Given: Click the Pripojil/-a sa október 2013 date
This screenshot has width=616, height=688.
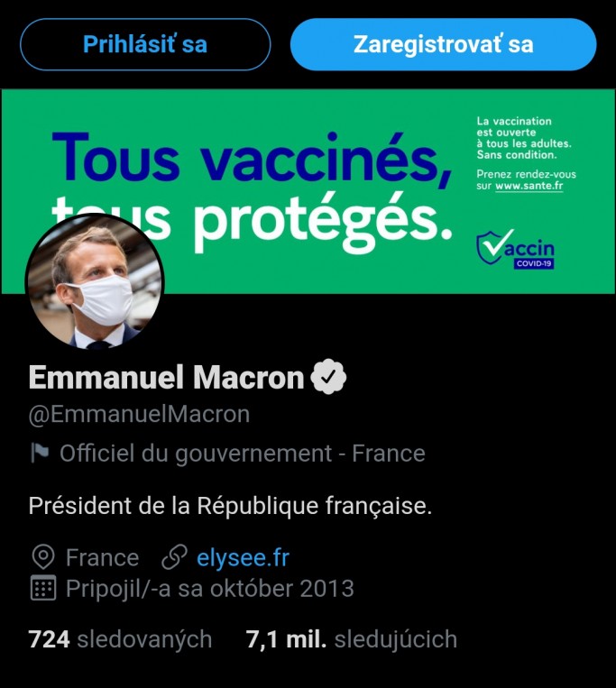Looking at the screenshot, I should (x=209, y=590).
